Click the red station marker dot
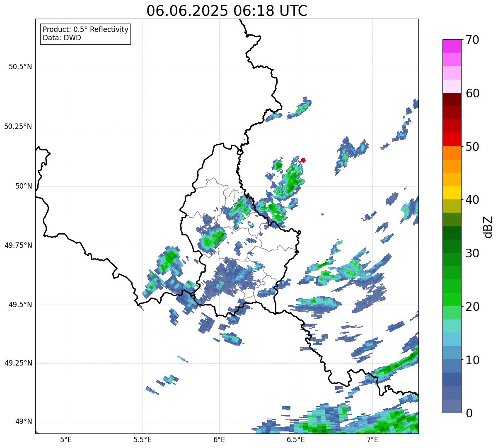Screen dimensions: 498x448 coord(303,160)
